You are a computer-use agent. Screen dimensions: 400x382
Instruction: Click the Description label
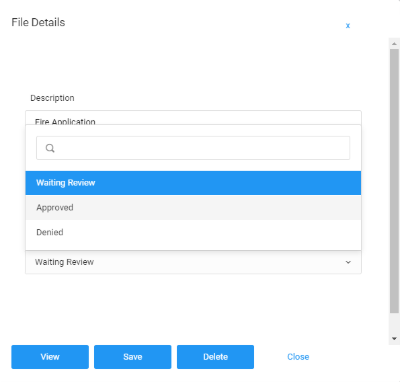tap(52, 98)
